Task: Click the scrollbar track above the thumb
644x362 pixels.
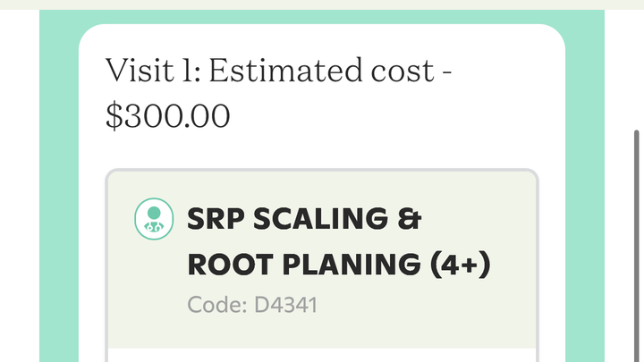Action: point(637,72)
